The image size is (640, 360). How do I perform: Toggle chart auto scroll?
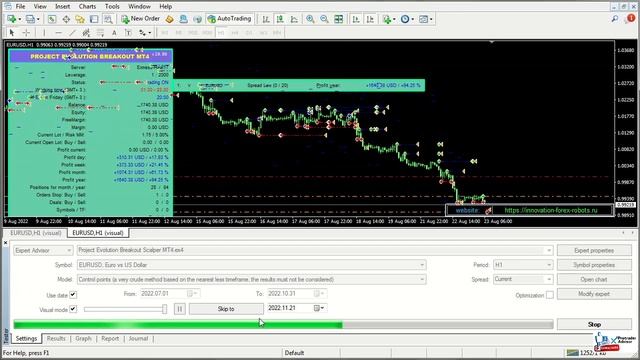pyautogui.click(x=356, y=19)
